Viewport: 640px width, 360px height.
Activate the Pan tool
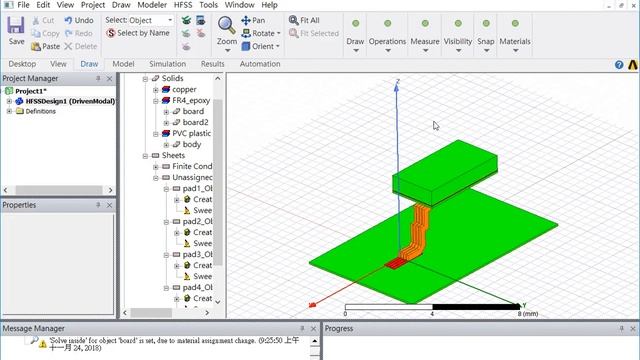coord(253,20)
